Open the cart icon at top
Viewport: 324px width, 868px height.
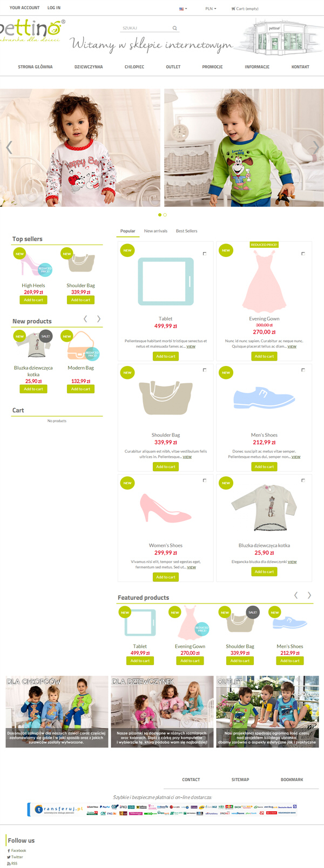(233, 9)
